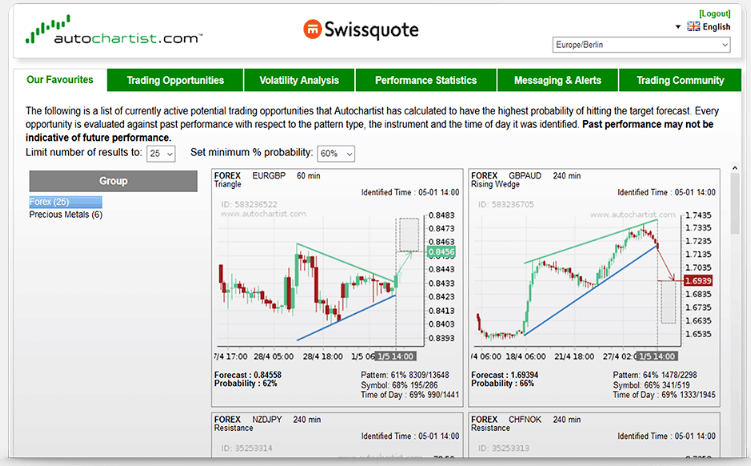Click the GBPAUD 1/5 14:00 time marker

pyautogui.click(x=657, y=356)
